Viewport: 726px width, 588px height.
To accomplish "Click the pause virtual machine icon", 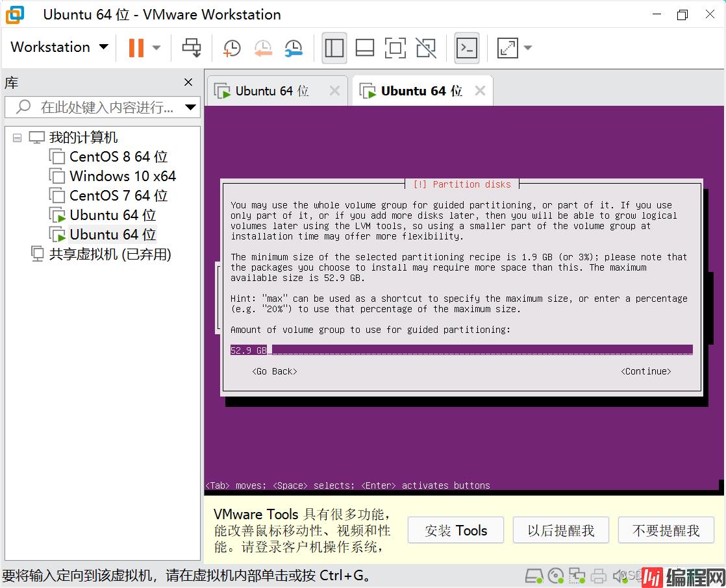I will (136, 47).
